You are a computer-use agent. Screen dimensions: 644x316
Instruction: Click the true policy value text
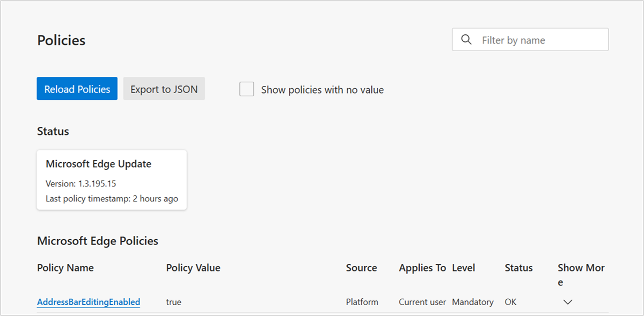(x=174, y=301)
